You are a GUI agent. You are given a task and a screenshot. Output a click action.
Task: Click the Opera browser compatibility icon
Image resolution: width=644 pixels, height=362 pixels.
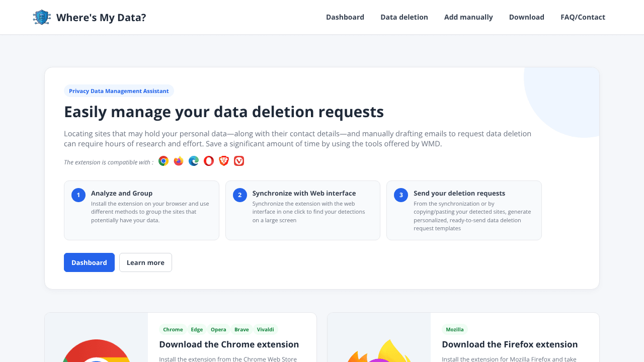point(209,161)
